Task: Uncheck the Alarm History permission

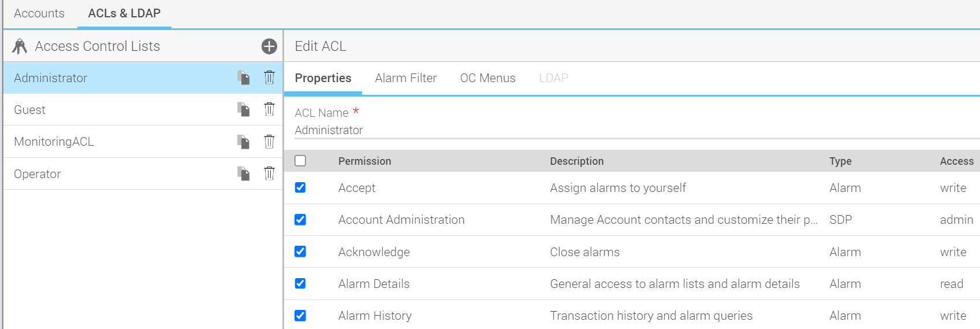Action: pos(300,316)
